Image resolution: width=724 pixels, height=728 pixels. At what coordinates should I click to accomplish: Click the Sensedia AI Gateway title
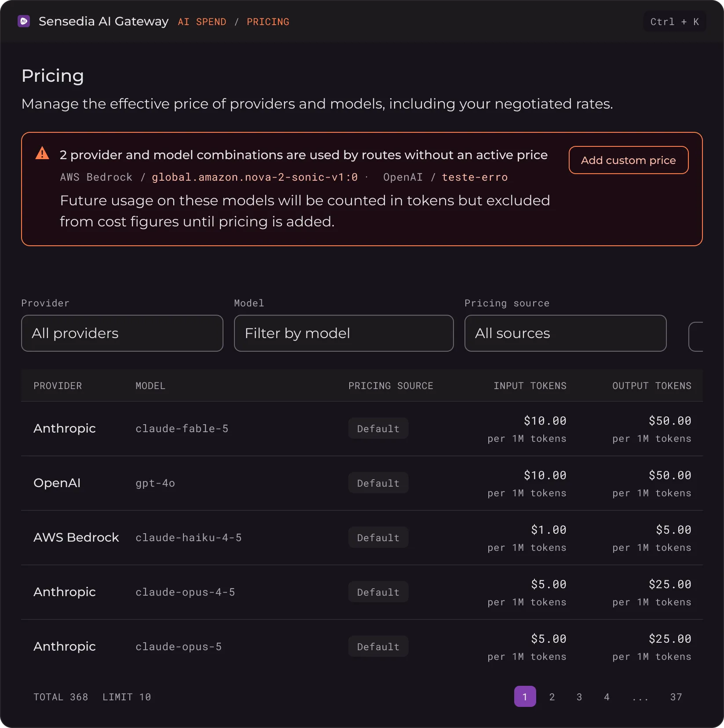103,21
